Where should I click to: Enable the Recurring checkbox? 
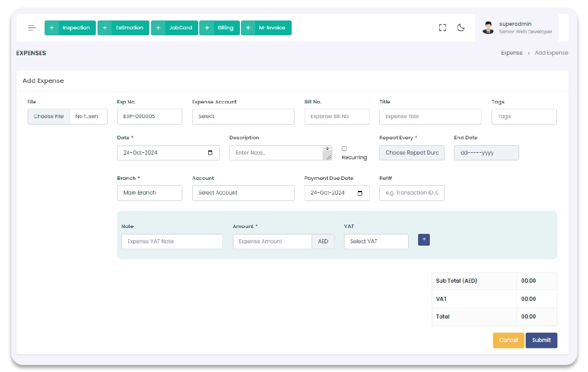[x=344, y=149]
